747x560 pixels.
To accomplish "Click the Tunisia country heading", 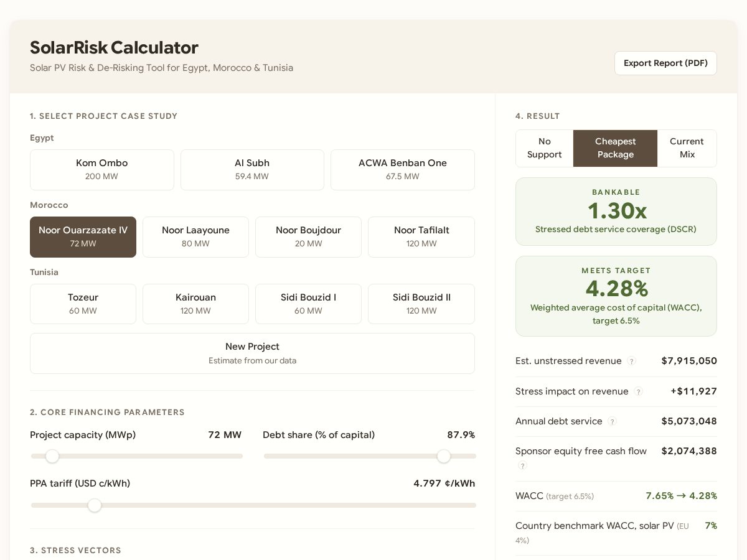I will coord(44,273).
